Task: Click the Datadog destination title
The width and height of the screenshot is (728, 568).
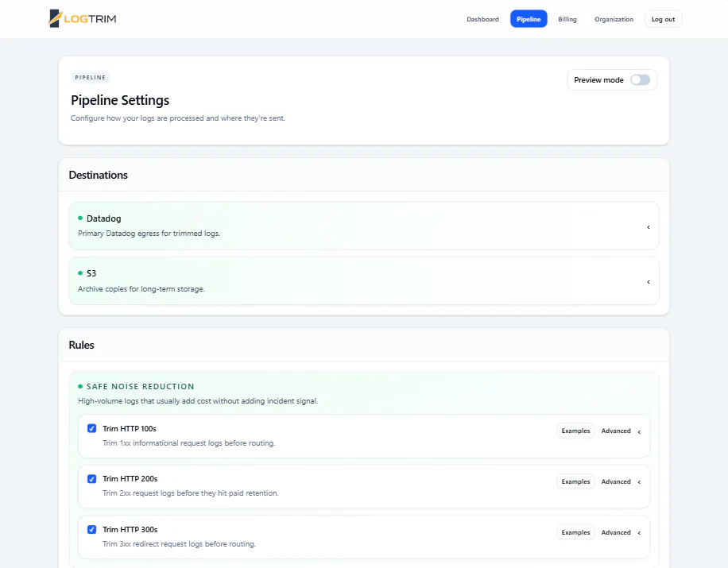Action: pos(103,218)
